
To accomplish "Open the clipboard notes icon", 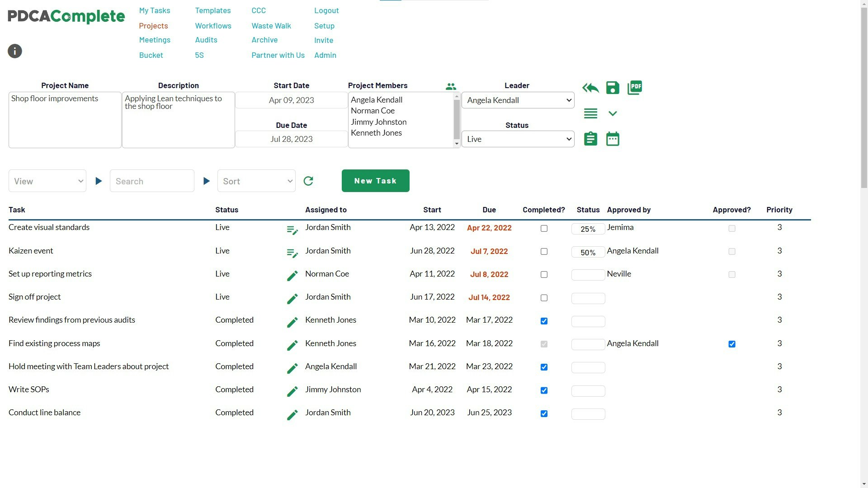I will 590,139.
